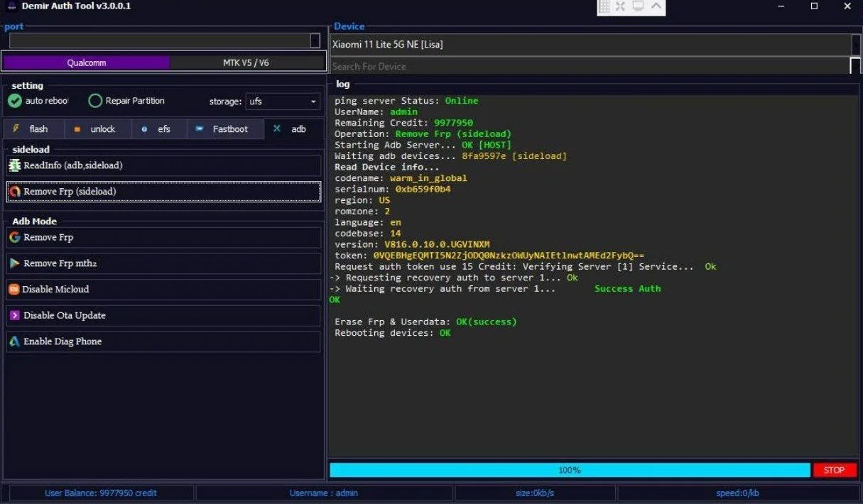863x504 pixels.
Task: Click the Enable Diag Phone icon
Action: pos(15,341)
